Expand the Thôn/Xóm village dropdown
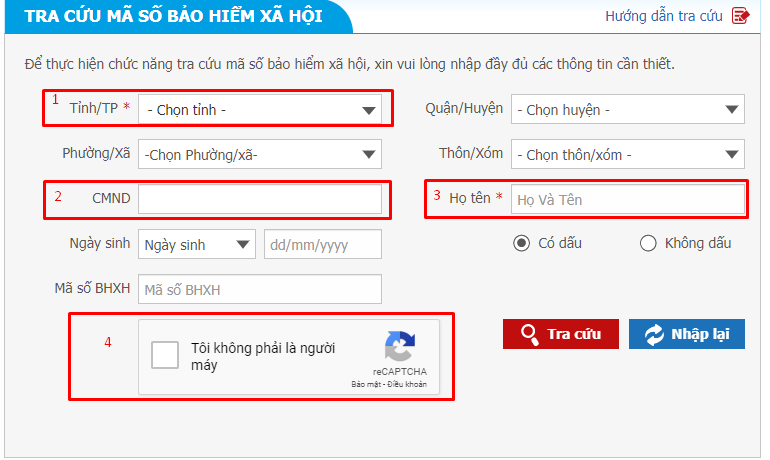The image size is (770, 460). coord(628,155)
